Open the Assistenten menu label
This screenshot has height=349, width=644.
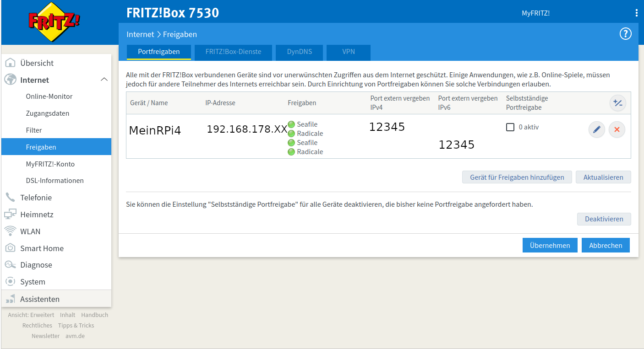pyautogui.click(x=40, y=299)
